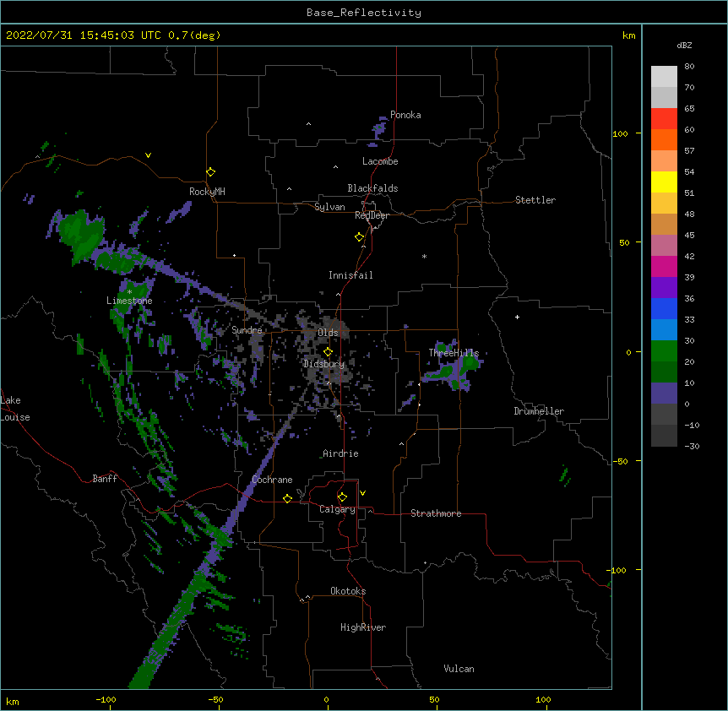Click the Airdrie label
Image resolution: width=728 pixels, height=711 pixels.
[x=340, y=453]
